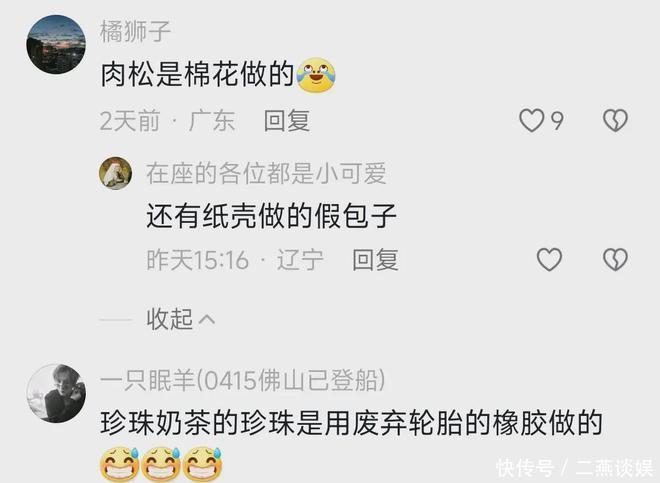The width and height of the screenshot is (660, 483).
Task: Open username 一只眠羊(0415佛山已登船)
Action: pyautogui.click(x=243, y=380)
